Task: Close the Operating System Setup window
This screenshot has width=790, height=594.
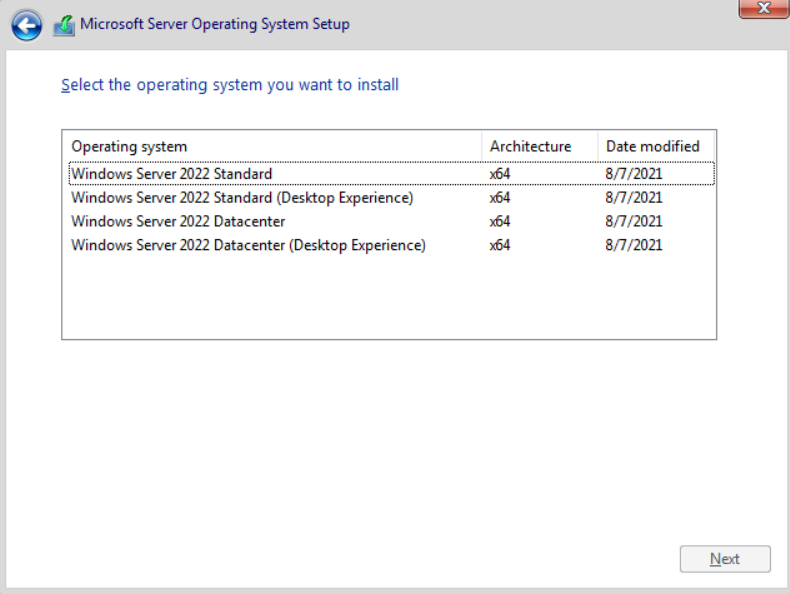Action: [763, 9]
